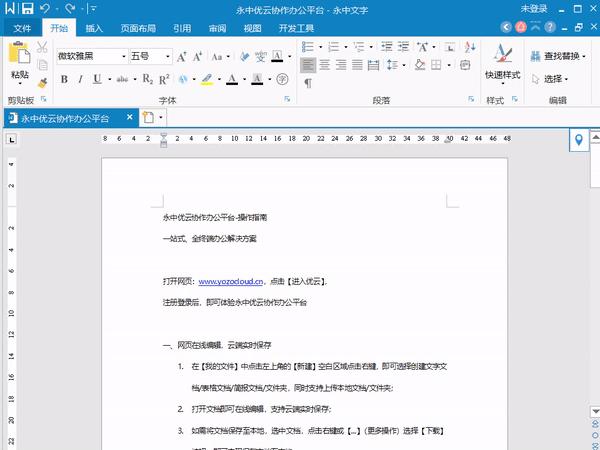Image resolution: width=600 pixels, height=450 pixels.
Task: Toggle character border A box
Action: (x=277, y=57)
